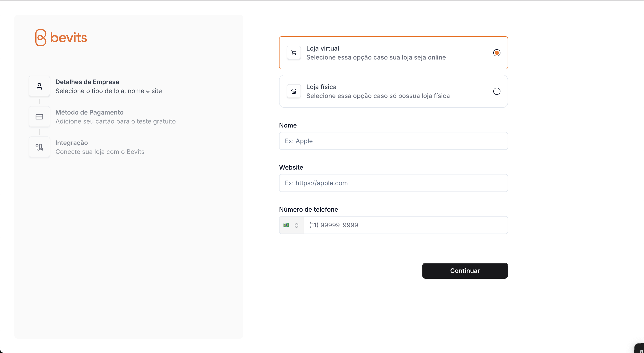Click the credit card icon for Método de Pagamento
The height and width of the screenshot is (353, 644).
39,117
